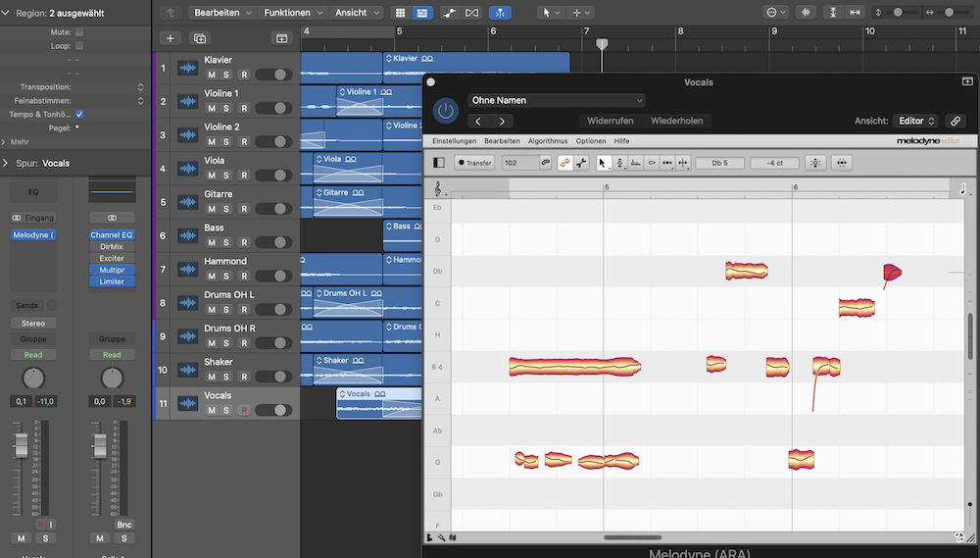Image resolution: width=980 pixels, height=558 pixels.
Task: Click the Widerrufen button
Action: tap(610, 121)
